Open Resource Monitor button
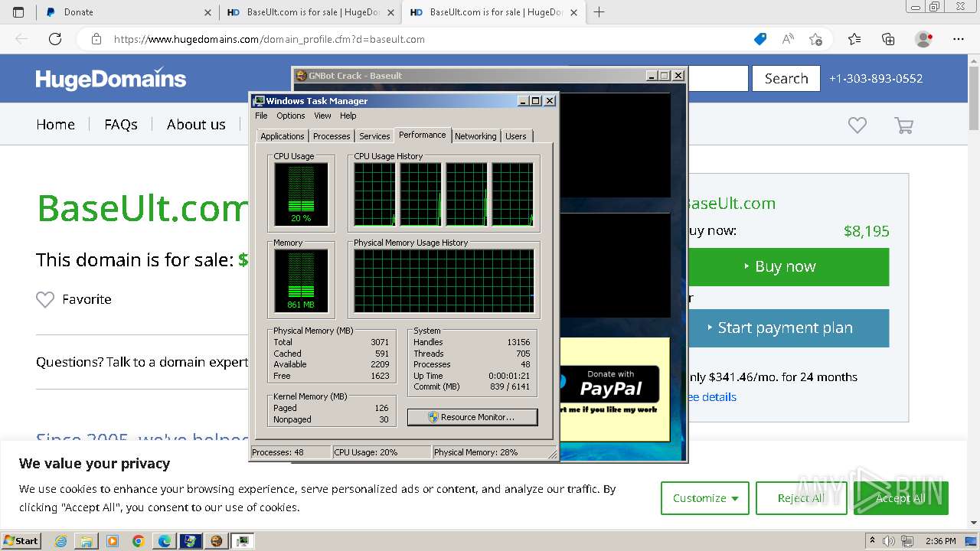The height and width of the screenshot is (551, 980). [472, 417]
